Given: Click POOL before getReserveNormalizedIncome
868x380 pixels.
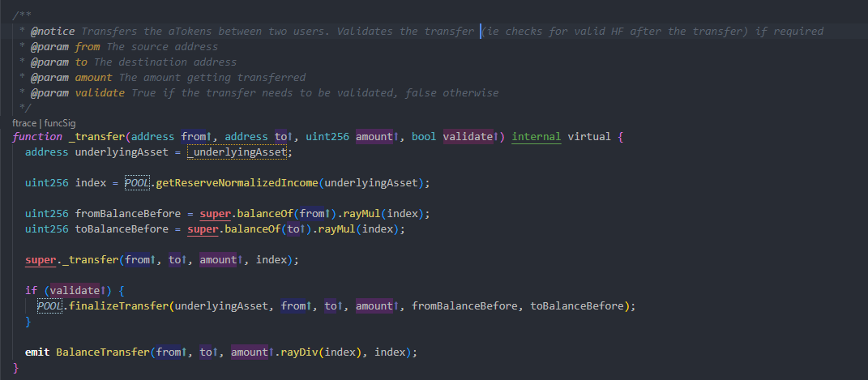Looking at the screenshot, I should (x=137, y=183).
